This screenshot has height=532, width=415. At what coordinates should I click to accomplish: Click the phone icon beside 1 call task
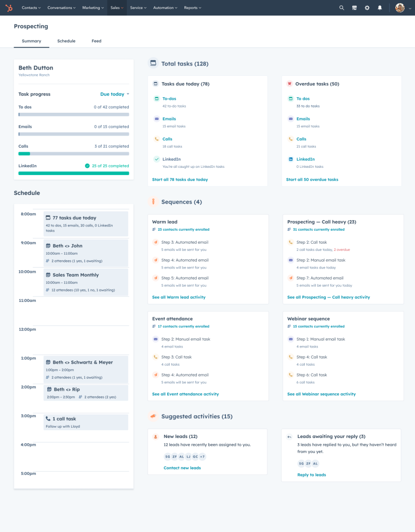pyautogui.click(x=48, y=419)
